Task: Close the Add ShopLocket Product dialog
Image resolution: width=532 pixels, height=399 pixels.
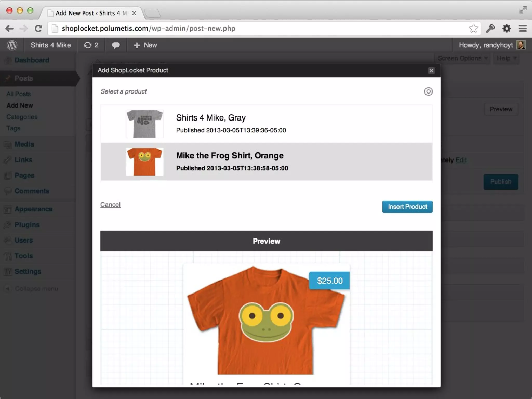Action: pos(431,70)
